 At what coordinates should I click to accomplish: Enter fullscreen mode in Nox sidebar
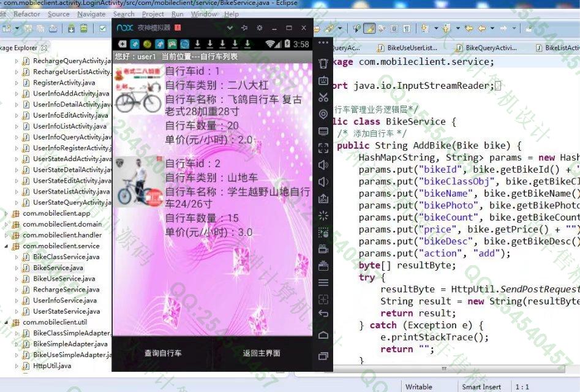(323, 148)
